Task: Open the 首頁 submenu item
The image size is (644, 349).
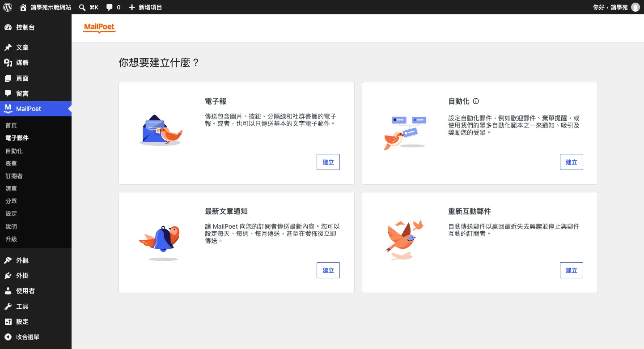Action: tap(11, 126)
